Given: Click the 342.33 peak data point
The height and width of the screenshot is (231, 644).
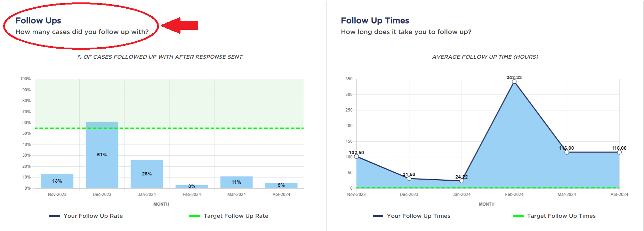Looking at the screenshot, I should coord(514,82).
